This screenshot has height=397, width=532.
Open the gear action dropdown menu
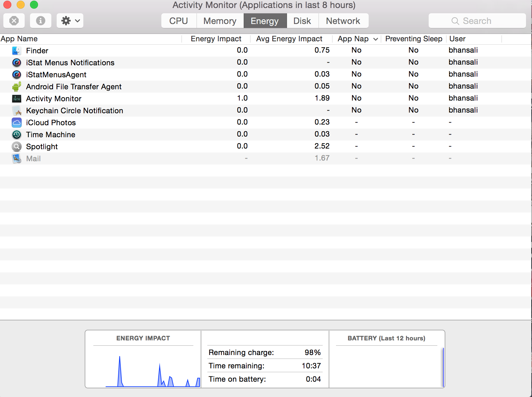click(x=70, y=21)
